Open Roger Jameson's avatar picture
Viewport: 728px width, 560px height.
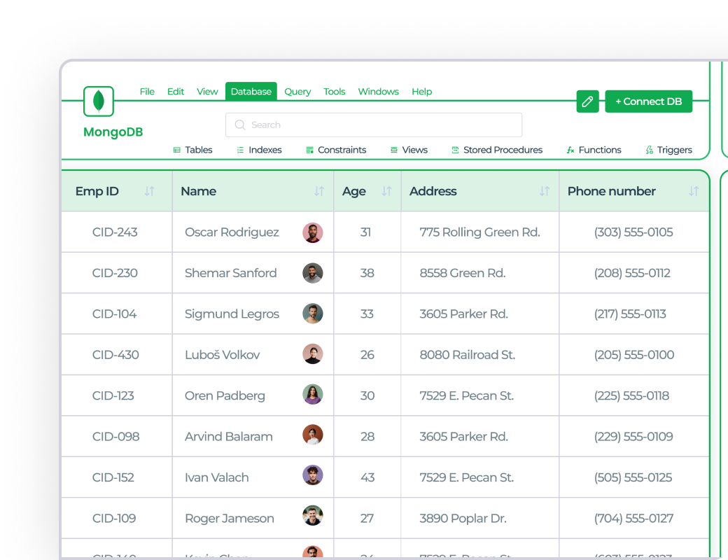(312, 516)
